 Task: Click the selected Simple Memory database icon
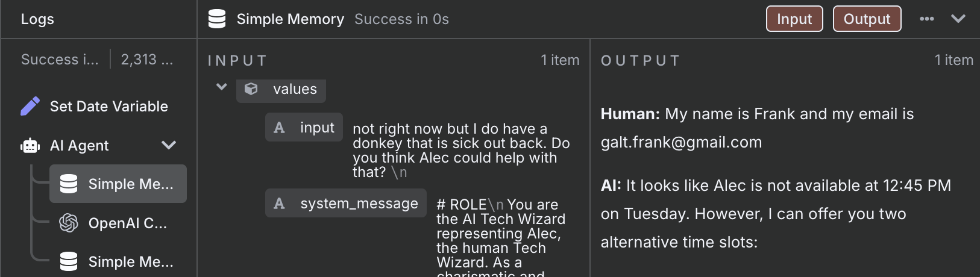click(x=69, y=184)
